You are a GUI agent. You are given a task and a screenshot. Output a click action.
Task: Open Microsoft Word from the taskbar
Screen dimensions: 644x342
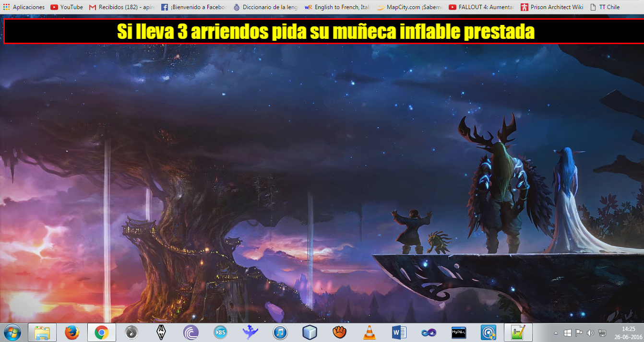point(399,332)
